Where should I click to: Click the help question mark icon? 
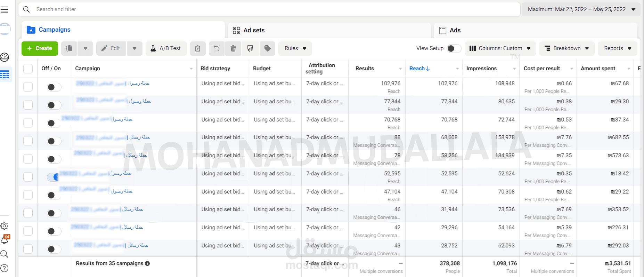[x=5, y=268]
